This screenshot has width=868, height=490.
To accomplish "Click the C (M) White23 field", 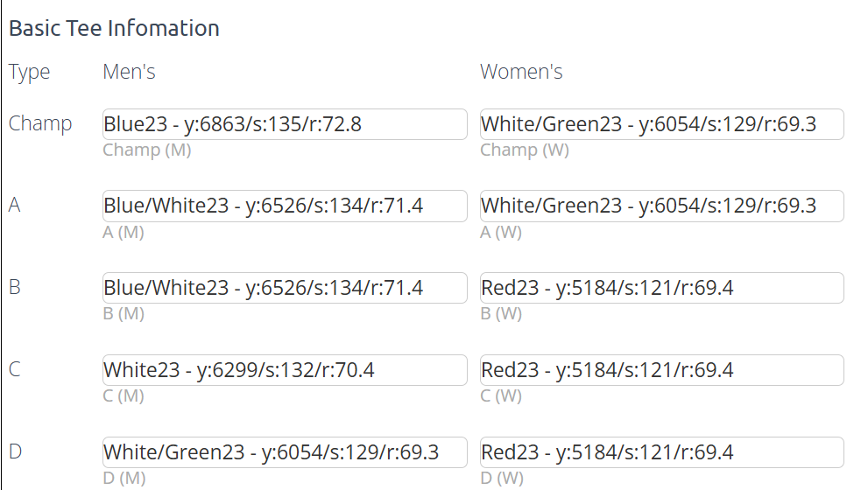I will [285, 370].
